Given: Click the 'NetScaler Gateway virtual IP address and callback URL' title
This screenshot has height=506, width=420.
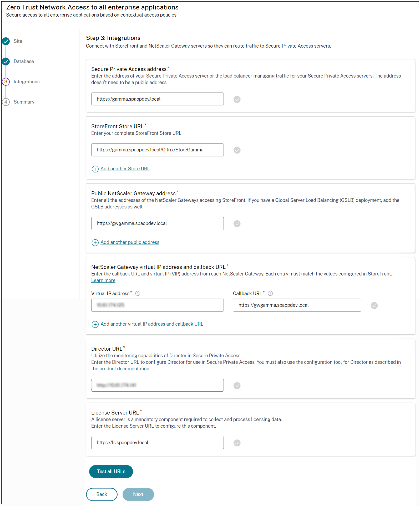Looking at the screenshot, I should [158, 267].
